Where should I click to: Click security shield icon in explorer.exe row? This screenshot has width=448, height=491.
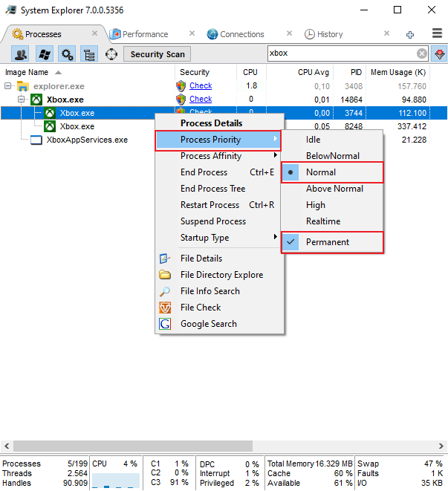[181, 86]
